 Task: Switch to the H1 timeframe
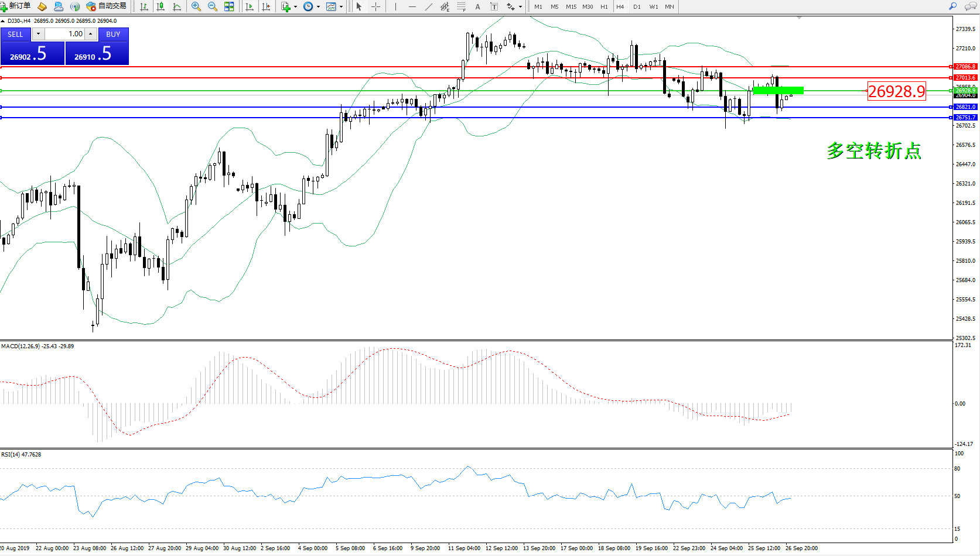click(x=604, y=7)
